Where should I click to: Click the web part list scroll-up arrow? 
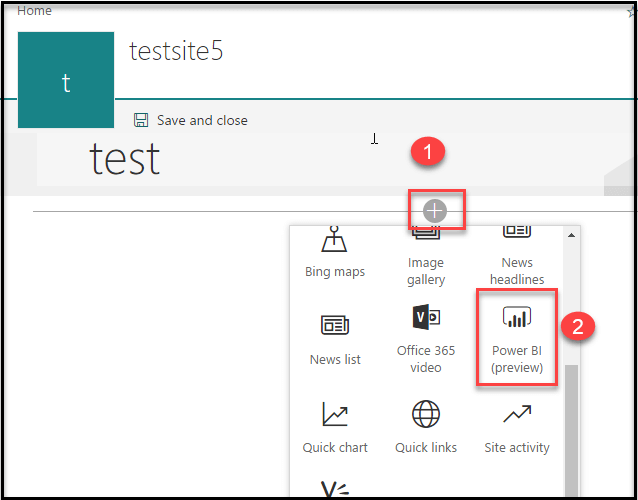[x=571, y=236]
